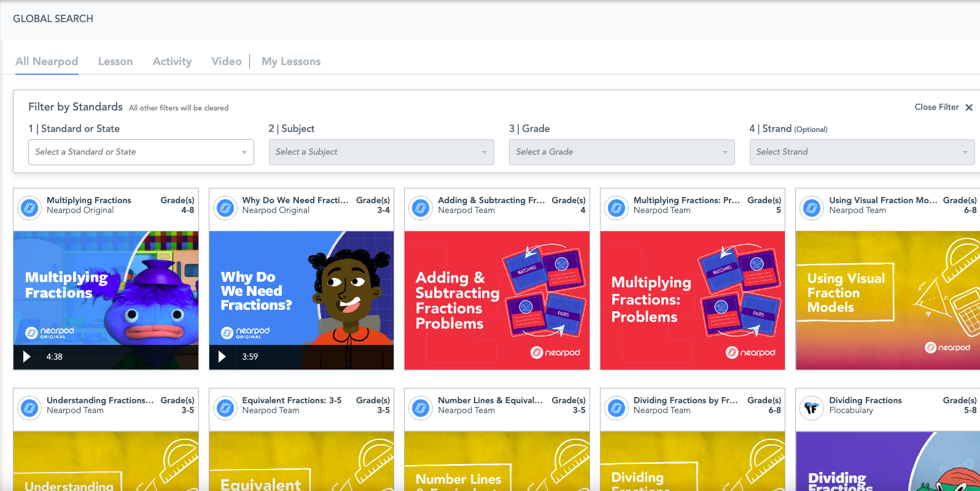This screenshot has height=491, width=980.
Task: Open the Multiplying Fractions: Problems title
Action: 686,200
